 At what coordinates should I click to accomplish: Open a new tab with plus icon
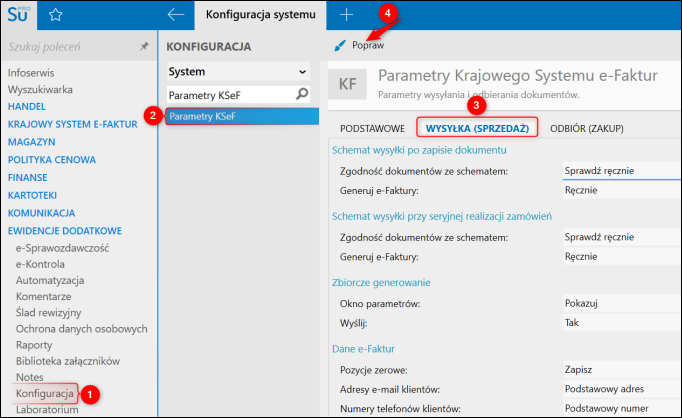tap(346, 15)
